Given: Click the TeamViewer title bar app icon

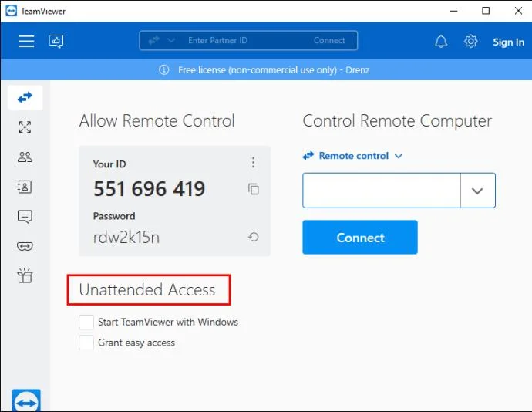Looking at the screenshot, I should coord(12,11).
